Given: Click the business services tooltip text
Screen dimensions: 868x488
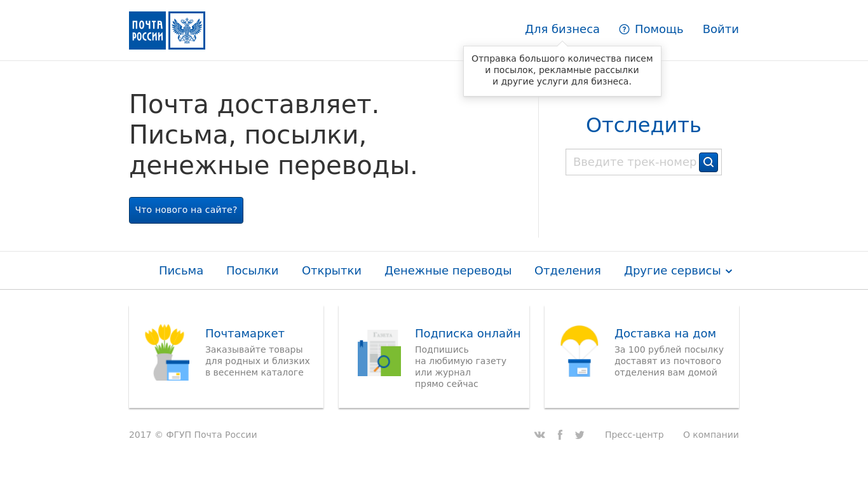Looking at the screenshot, I should (x=562, y=70).
